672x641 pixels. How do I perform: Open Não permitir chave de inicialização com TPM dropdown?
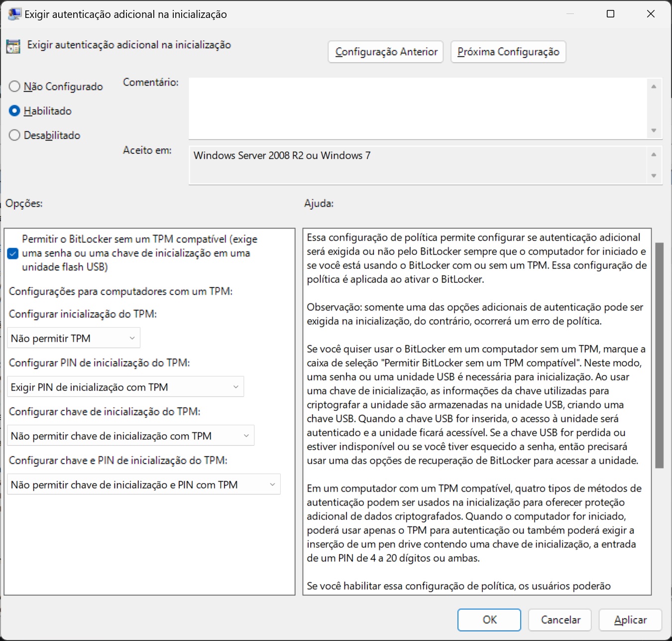[130, 436]
